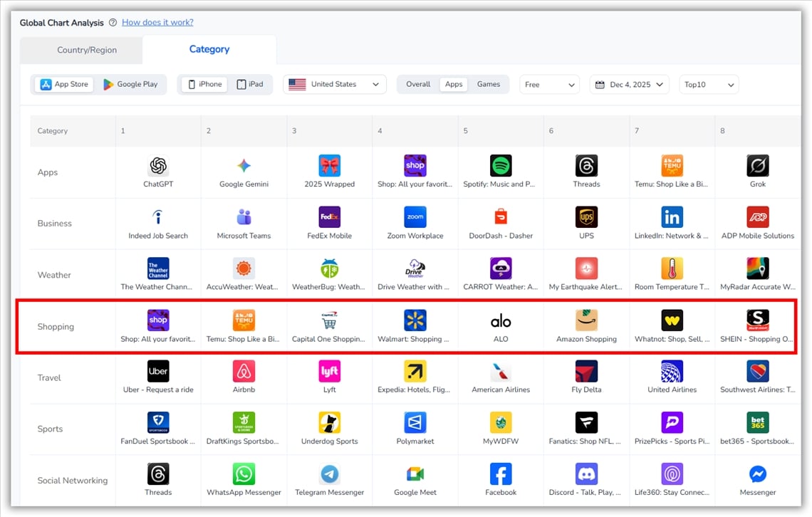The height and width of the screenshot is (517, 812).
Task: Open the Amazon Shopping icon
Action: coord(586,320)
